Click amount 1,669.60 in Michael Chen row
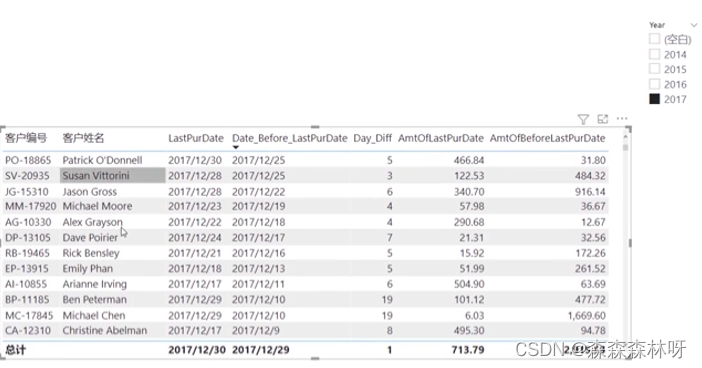The width and height of the screenshot is (702, 368). 586,315
